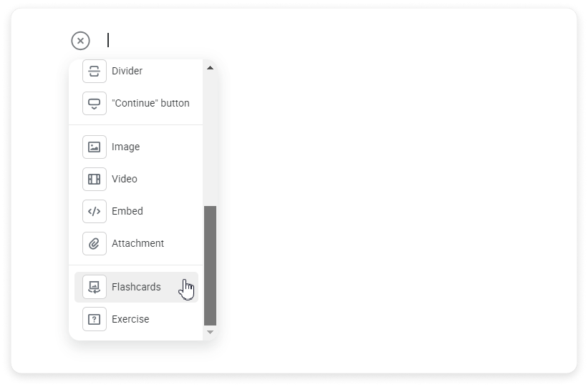Click the scrollbar down arrow
The height and width of the screenshot is (387, 588).
coord(210,332)
